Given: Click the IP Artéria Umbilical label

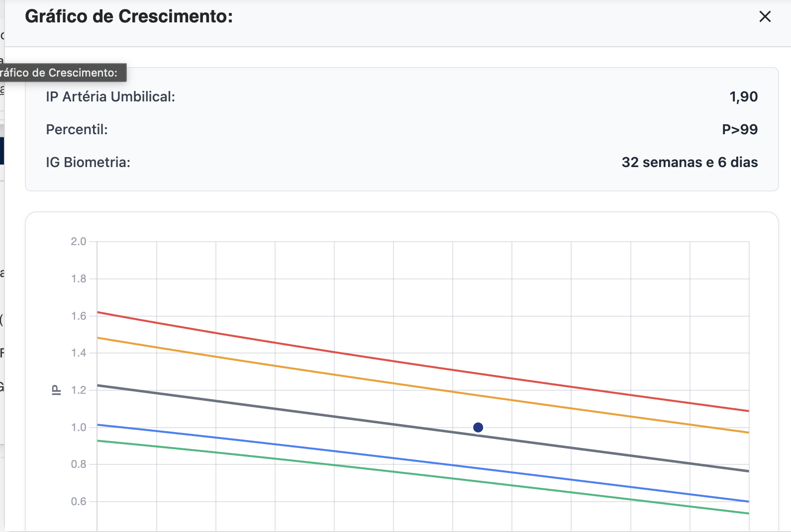Looking at the screenshot, I should pyautogui.click(x=110, y=97).
